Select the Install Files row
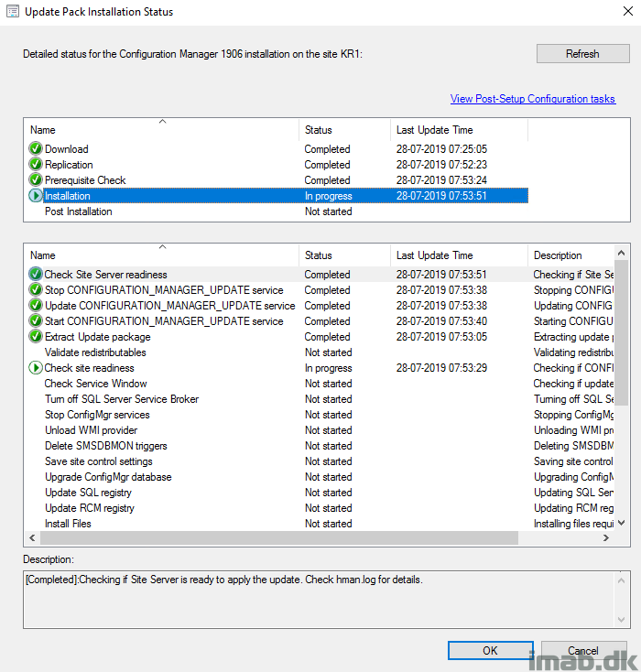641x672 pixels. [320, 524]
